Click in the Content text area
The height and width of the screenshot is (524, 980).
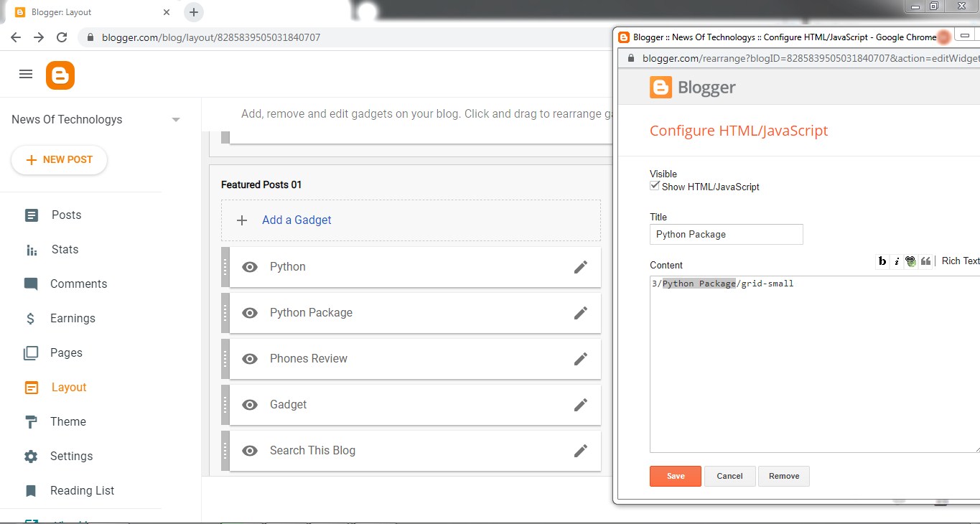815,365
